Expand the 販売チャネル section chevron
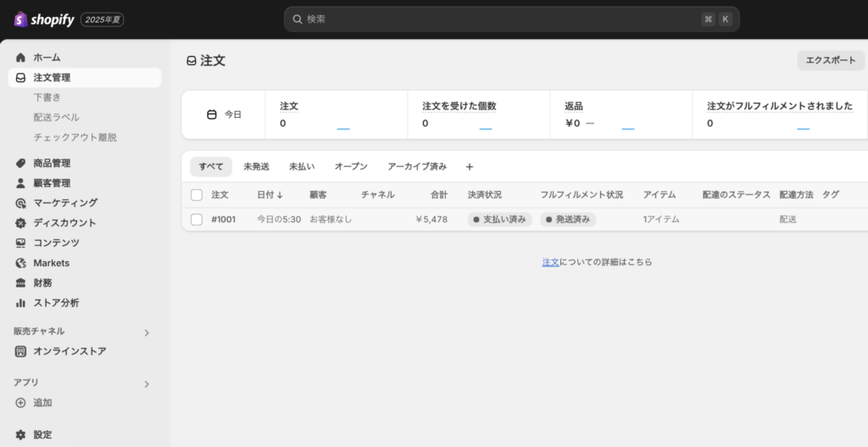 click(147, 332)
